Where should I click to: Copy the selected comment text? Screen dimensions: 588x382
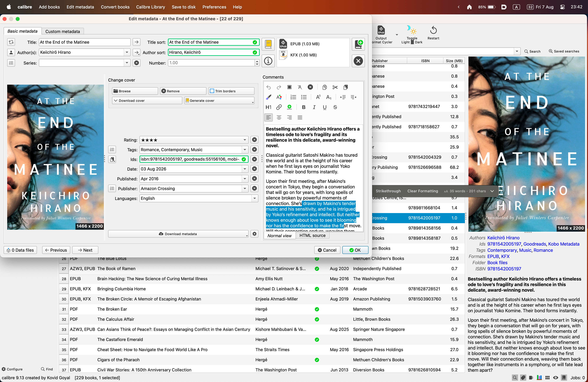point(325,87)
